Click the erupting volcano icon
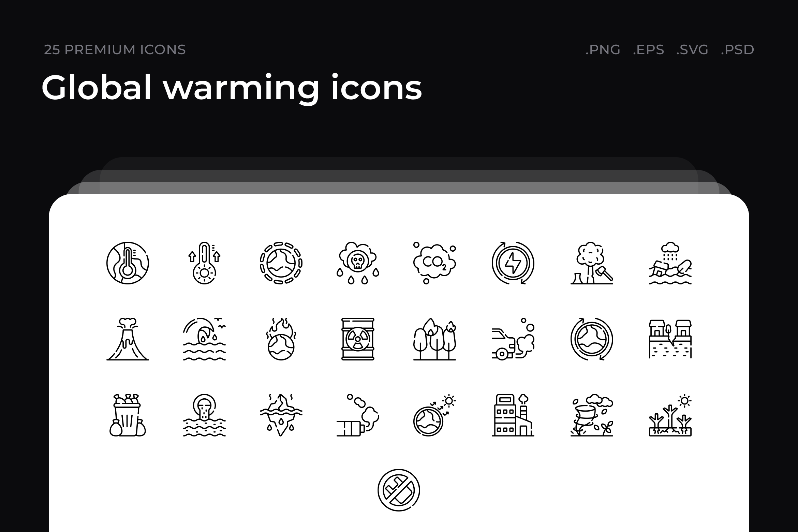This screenshot has width=798, height=532. tap(128, 339)
